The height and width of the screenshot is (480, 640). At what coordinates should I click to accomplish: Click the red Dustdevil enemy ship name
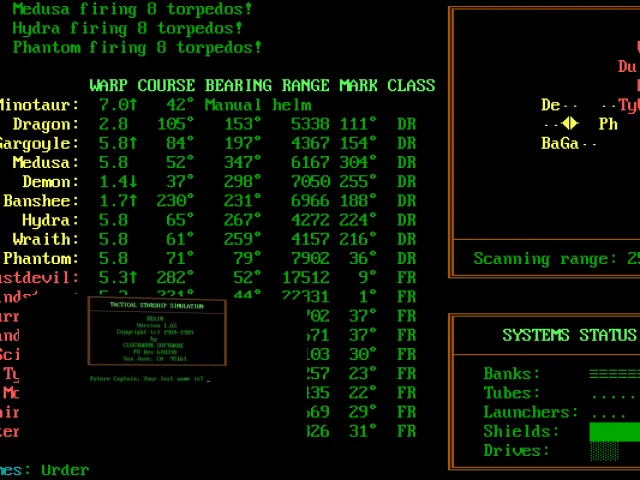click(39, 278)
